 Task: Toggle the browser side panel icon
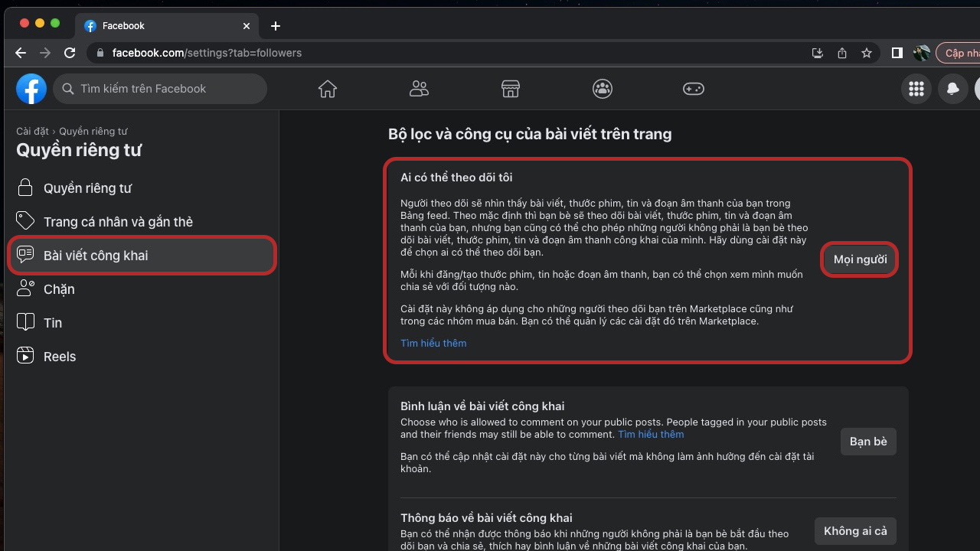tap(897, 53)
